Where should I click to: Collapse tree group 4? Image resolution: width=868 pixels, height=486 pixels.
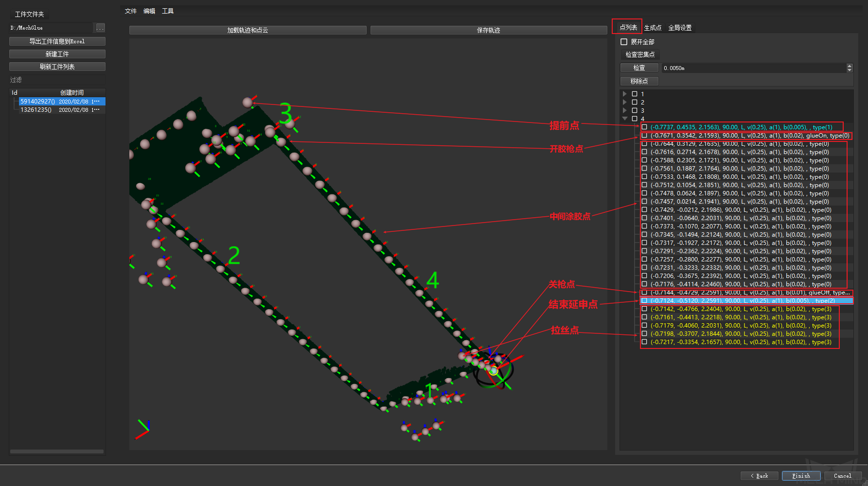coord(625,119)
